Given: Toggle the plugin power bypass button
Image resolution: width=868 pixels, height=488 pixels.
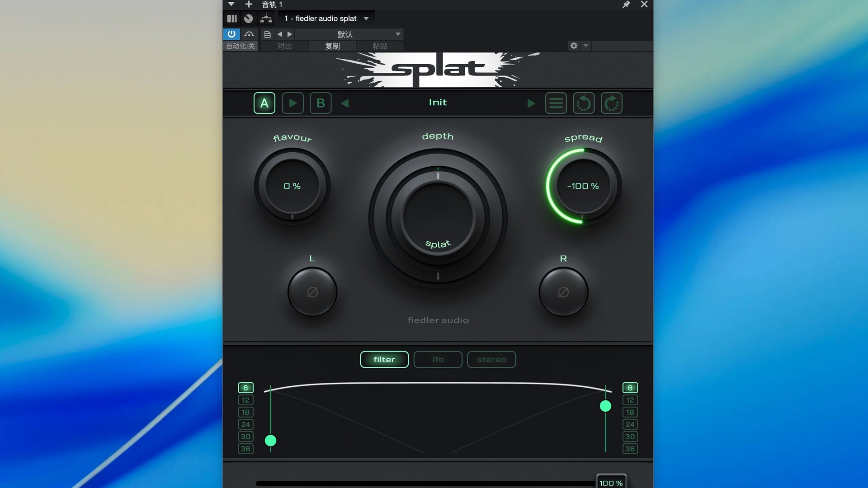Looking at the screenshot, I should [x=231, y=34].
